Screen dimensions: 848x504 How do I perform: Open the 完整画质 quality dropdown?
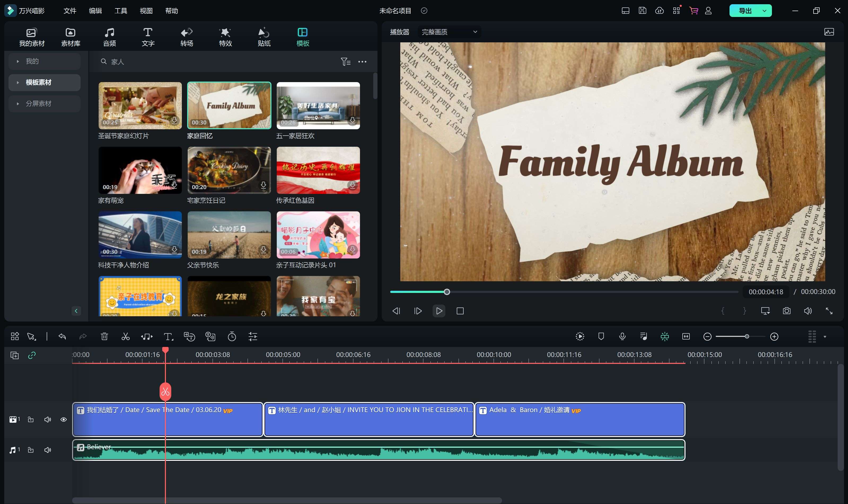(x=449, y=32)
